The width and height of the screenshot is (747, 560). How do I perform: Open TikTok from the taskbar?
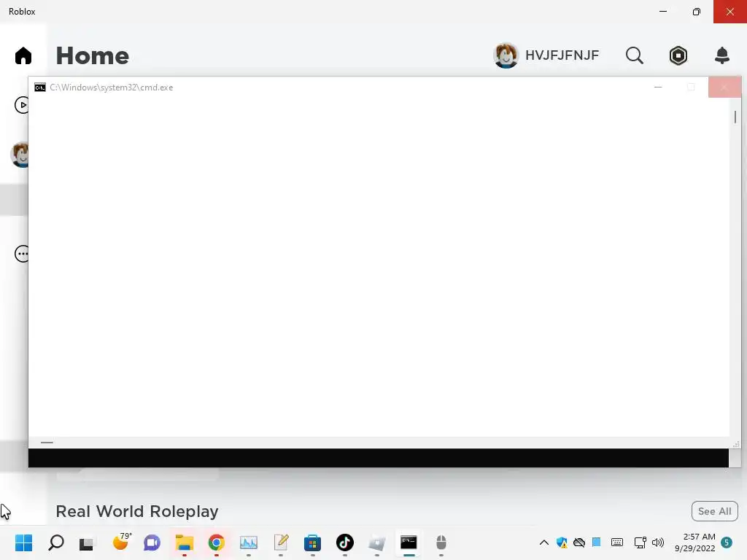pos(345,542)
